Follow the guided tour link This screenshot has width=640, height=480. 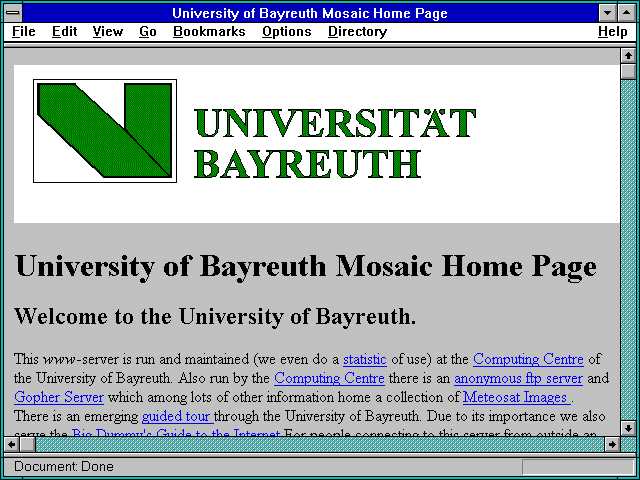point(177,416)
